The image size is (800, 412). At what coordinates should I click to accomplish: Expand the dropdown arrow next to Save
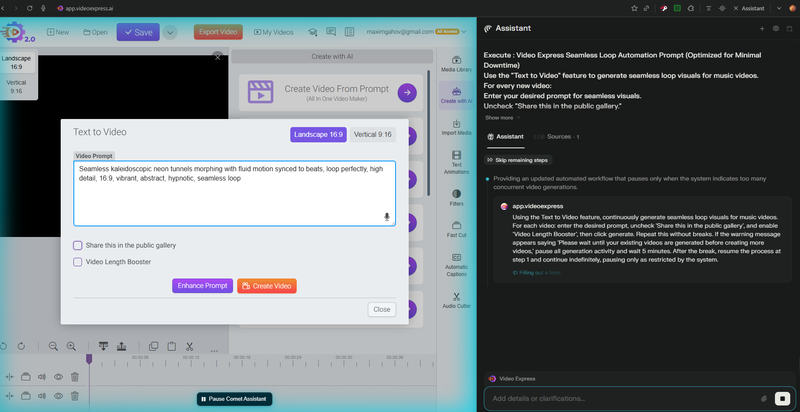click(x=171, y=32)
